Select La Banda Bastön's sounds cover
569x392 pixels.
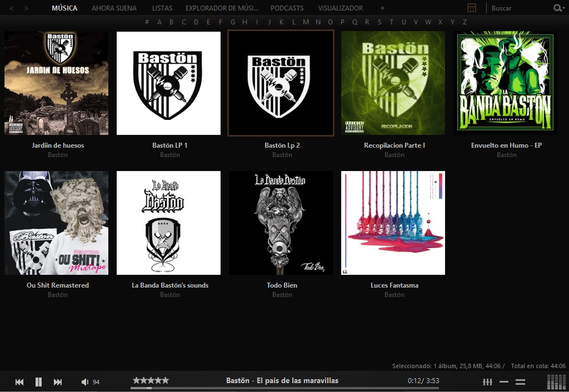(168, 223)
